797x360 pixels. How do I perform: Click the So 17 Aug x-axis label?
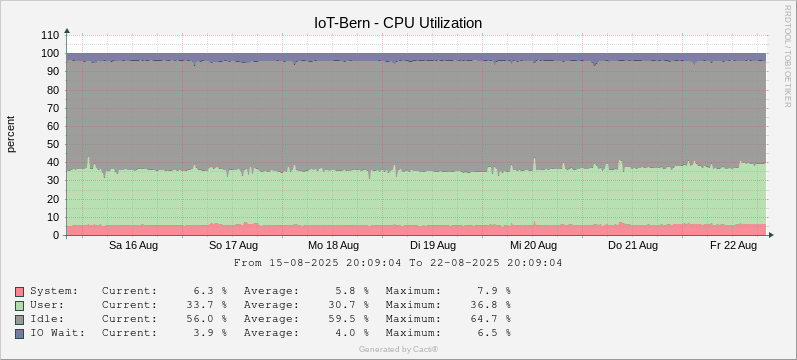click(233, 246)
